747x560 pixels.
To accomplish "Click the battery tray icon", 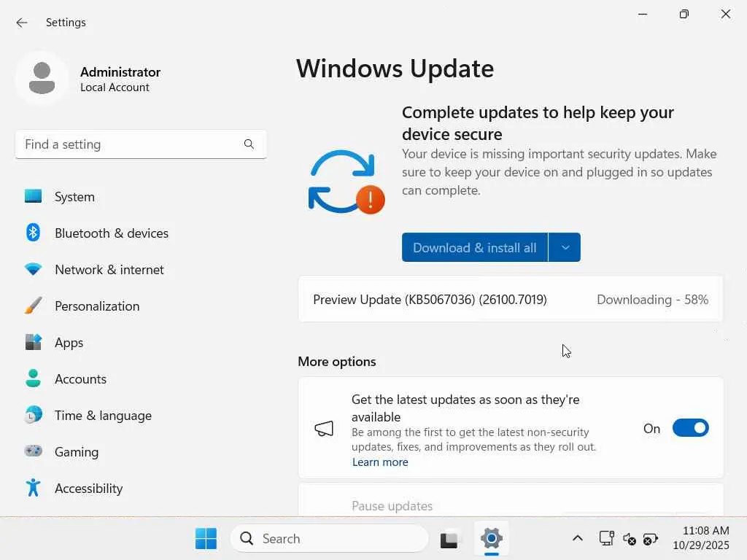I will 650,539.
